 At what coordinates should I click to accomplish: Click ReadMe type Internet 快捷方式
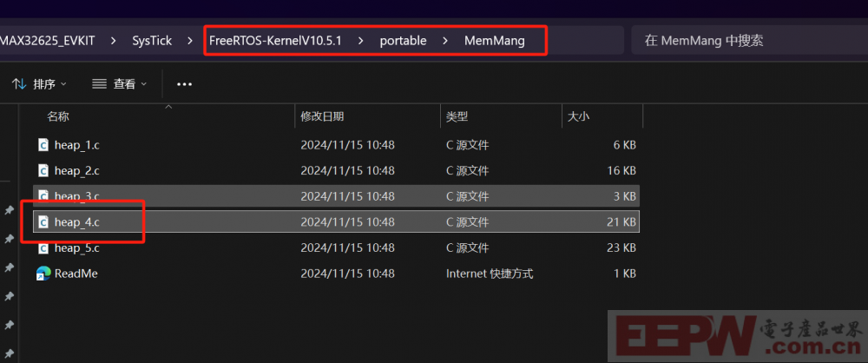[490, 274]
